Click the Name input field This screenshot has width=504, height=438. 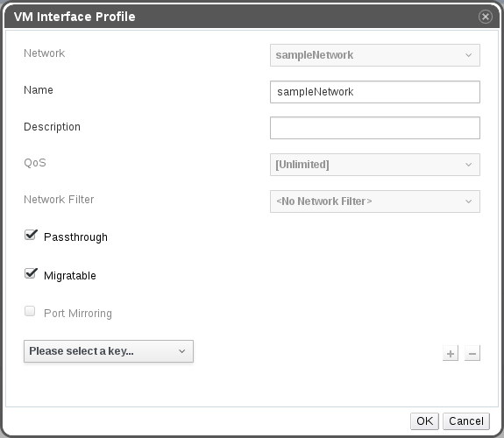[x=375, y=92]
